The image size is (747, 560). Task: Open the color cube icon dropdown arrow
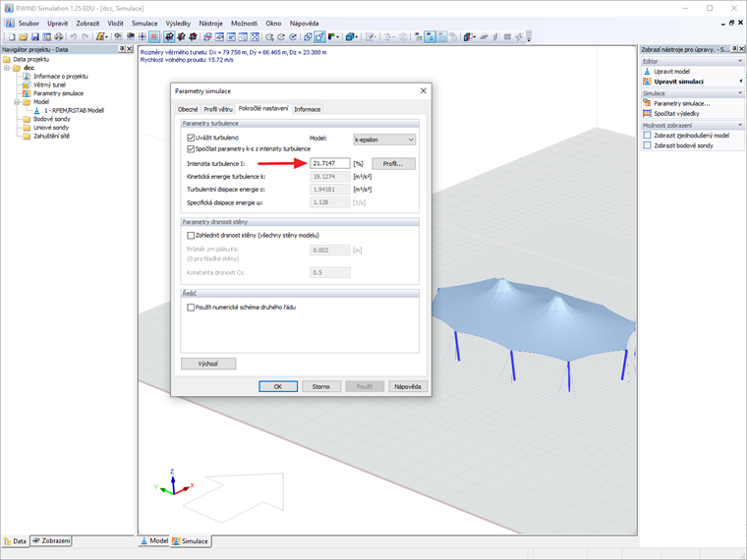(x=474, y=36)
